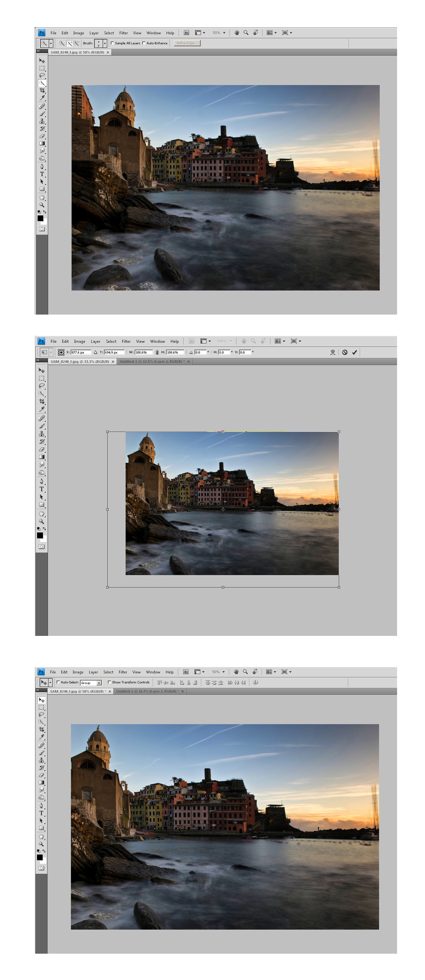This screenshot has width=425, height=980.
Task: Switch to warp mode icon in transform bar
Action: (333, 352)
